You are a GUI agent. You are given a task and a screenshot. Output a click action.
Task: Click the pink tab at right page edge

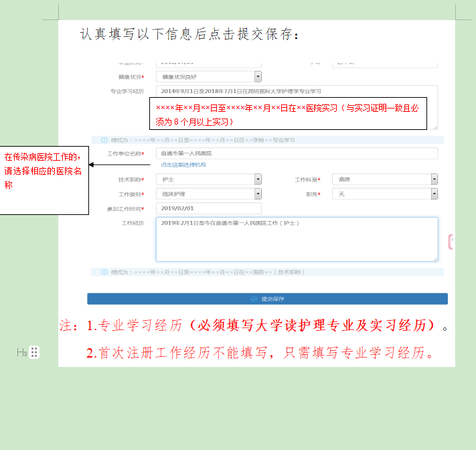tap(451, 242)
